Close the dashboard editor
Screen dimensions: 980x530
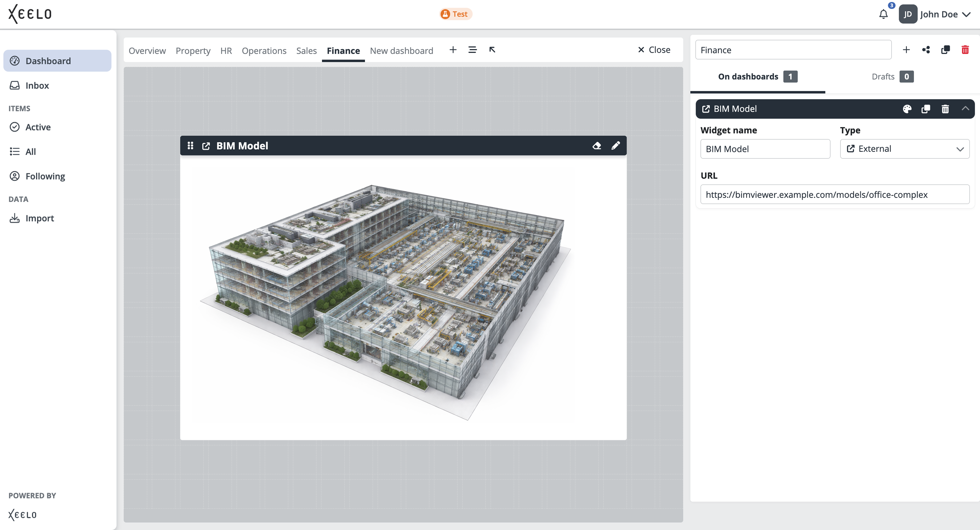coord(654,50)
